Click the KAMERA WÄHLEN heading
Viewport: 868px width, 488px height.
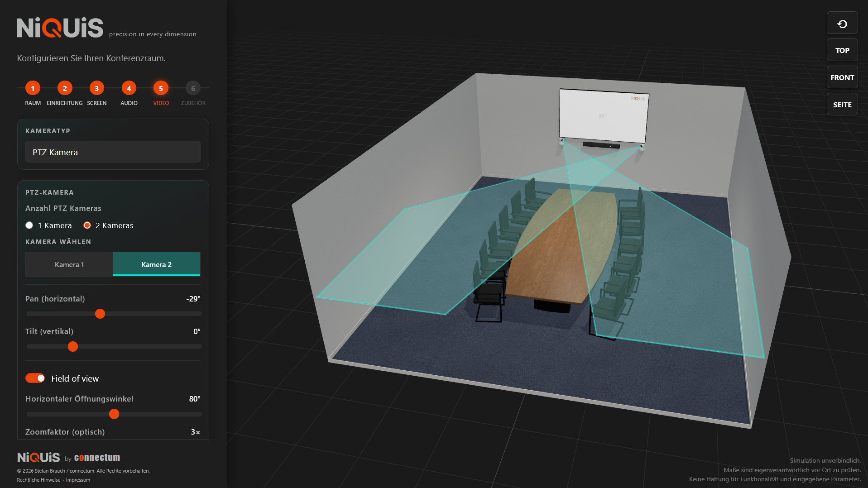58,242
